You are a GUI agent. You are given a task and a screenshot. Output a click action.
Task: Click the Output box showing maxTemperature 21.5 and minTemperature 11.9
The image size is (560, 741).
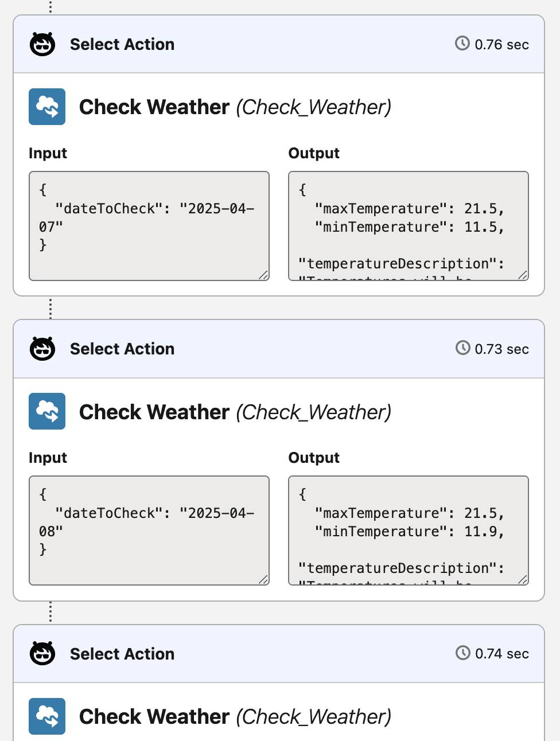(408, 530)
